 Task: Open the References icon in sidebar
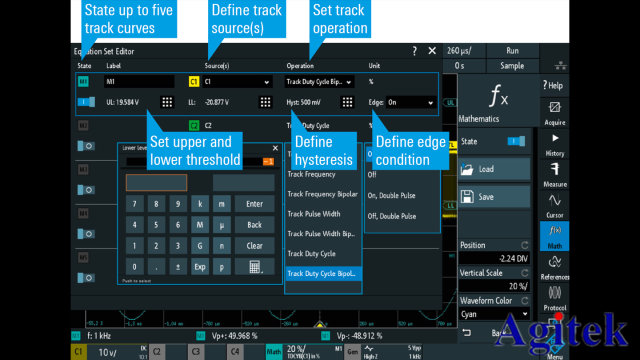[554, 267]
